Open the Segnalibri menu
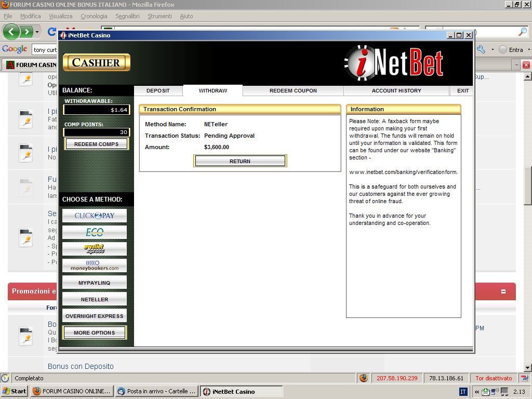The height and width of the screenshot is (399, 532). (x=127, y=16)
